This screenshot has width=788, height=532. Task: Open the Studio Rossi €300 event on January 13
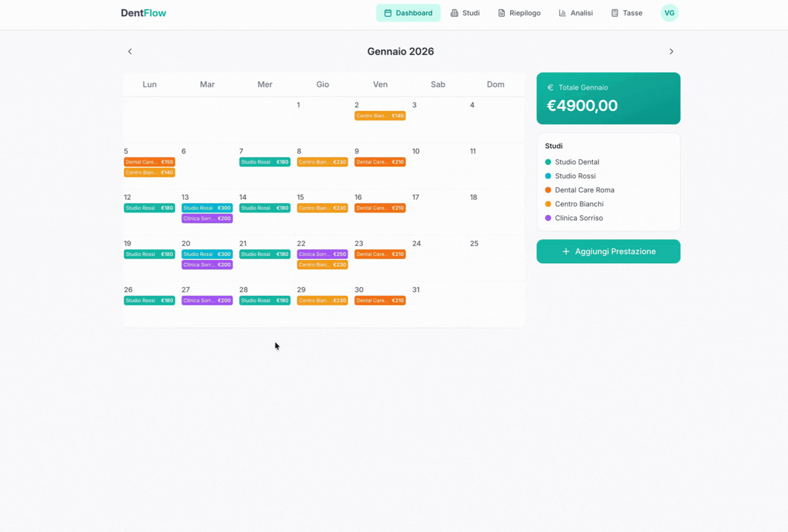tap(207, 208)
